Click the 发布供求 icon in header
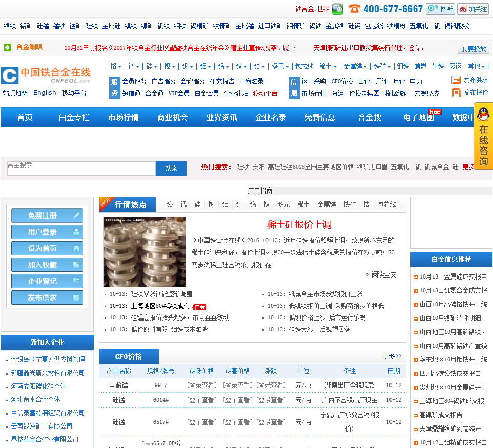This screenshot has width=493, height=448. coord(456,80)
